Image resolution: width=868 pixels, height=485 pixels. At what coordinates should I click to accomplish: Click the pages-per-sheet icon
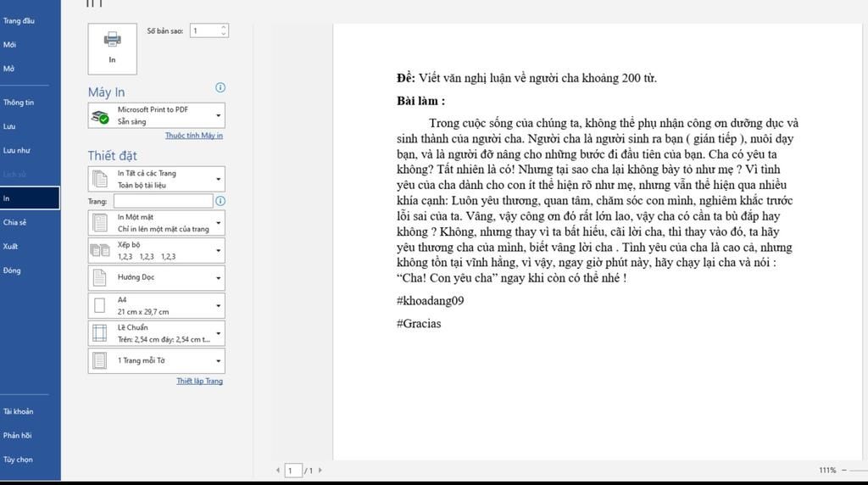point(100,360)
